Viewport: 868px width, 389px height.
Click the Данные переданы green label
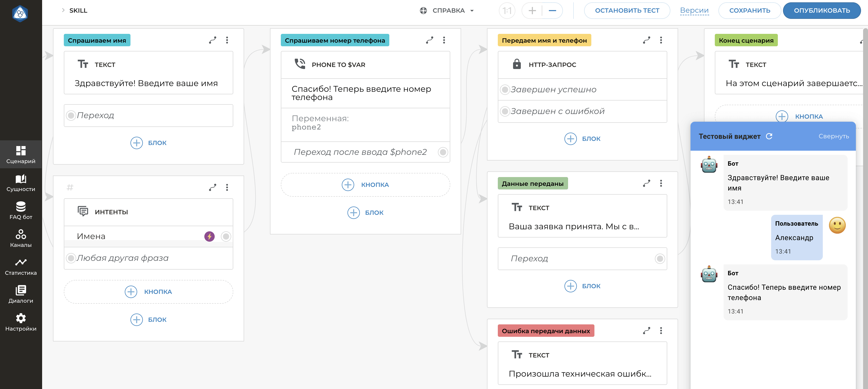pos(532,183)
